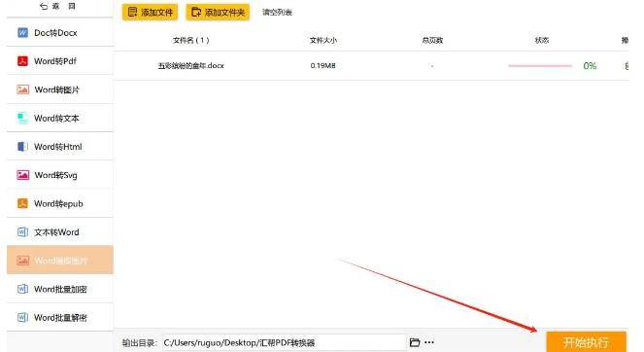
Task: Click the three-dot icon next to output path
Action: coord(429,342)
